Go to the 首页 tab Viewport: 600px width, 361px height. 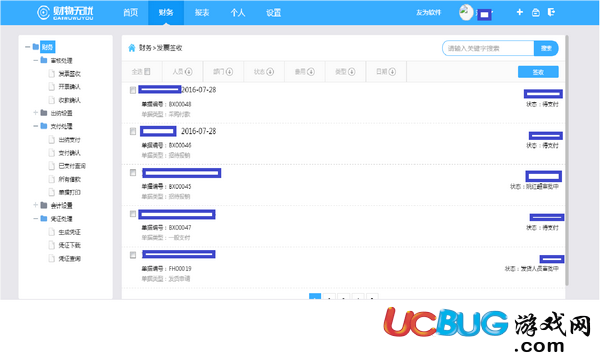point(130,13)
